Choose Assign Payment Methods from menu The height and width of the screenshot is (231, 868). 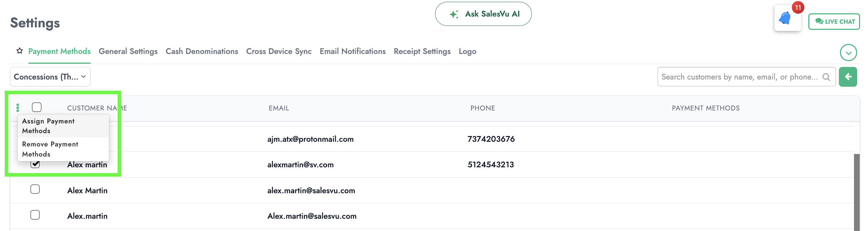(48, 126)
